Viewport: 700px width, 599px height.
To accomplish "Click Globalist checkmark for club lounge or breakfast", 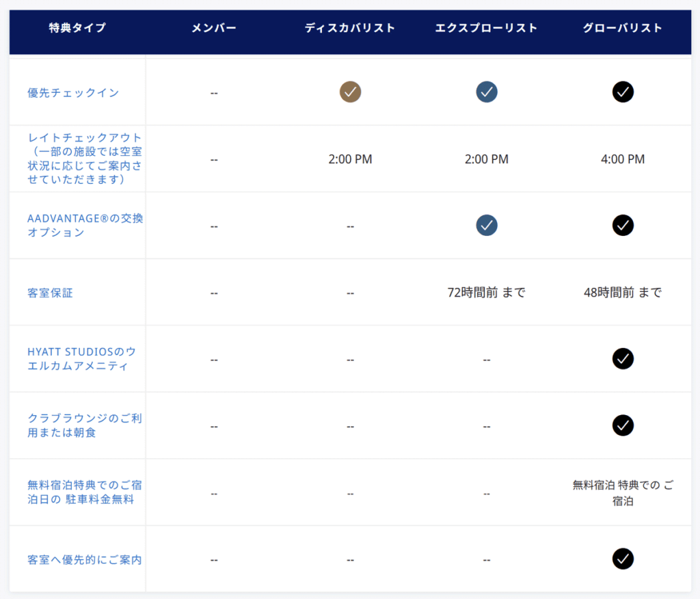I will 623,425.
